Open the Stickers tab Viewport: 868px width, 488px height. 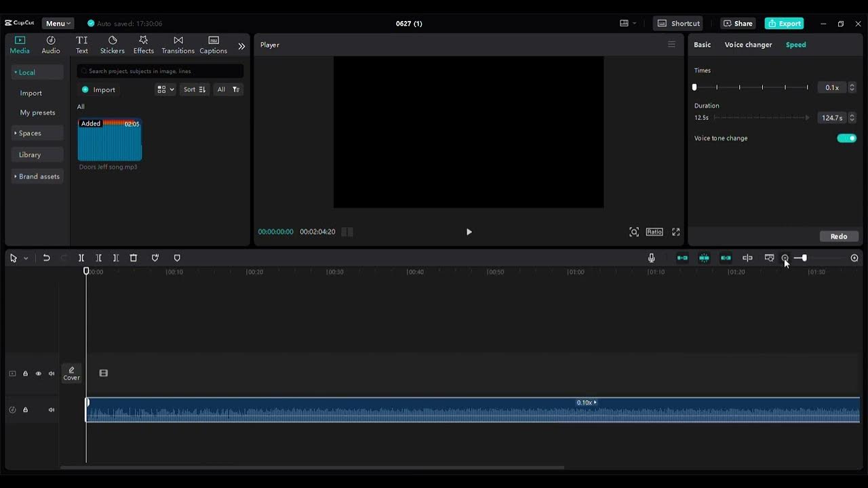[x=113, y=45]
